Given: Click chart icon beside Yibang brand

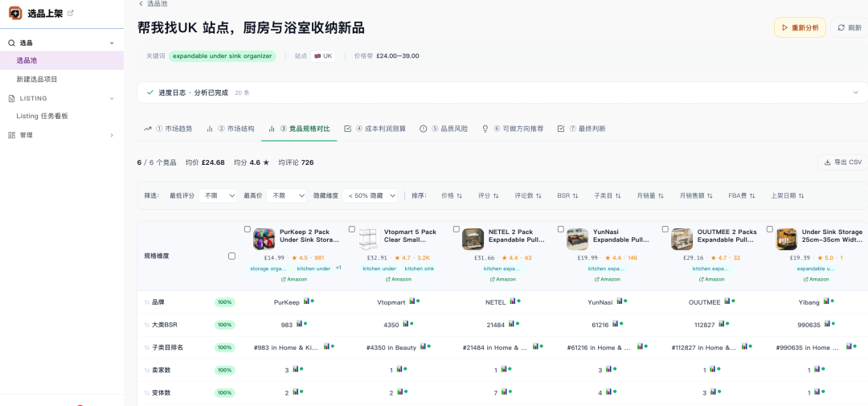Looking at the screenshot, I should (x=826, y=301).
